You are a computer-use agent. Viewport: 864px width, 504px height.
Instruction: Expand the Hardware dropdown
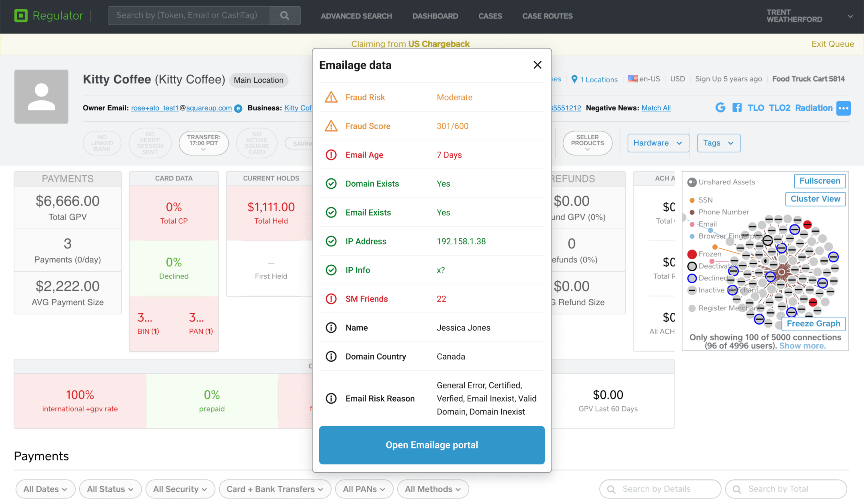coord(658,143)
